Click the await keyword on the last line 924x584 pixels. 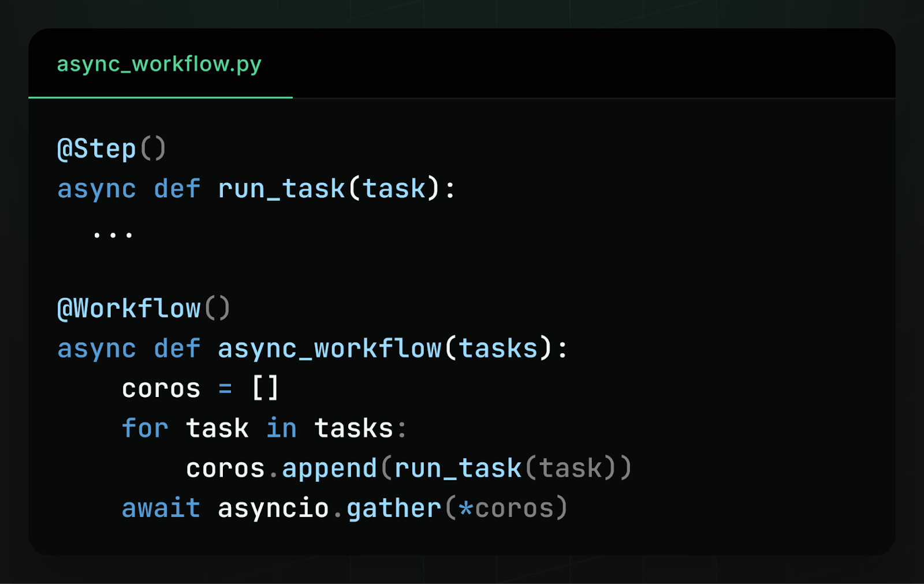(x=161, y=507)
